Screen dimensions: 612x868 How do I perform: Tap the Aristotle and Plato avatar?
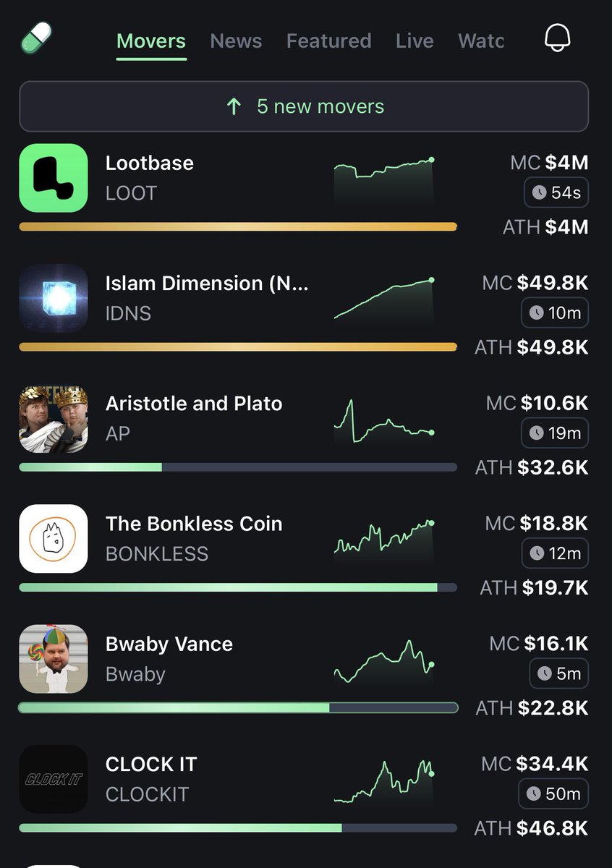[54, 418]
